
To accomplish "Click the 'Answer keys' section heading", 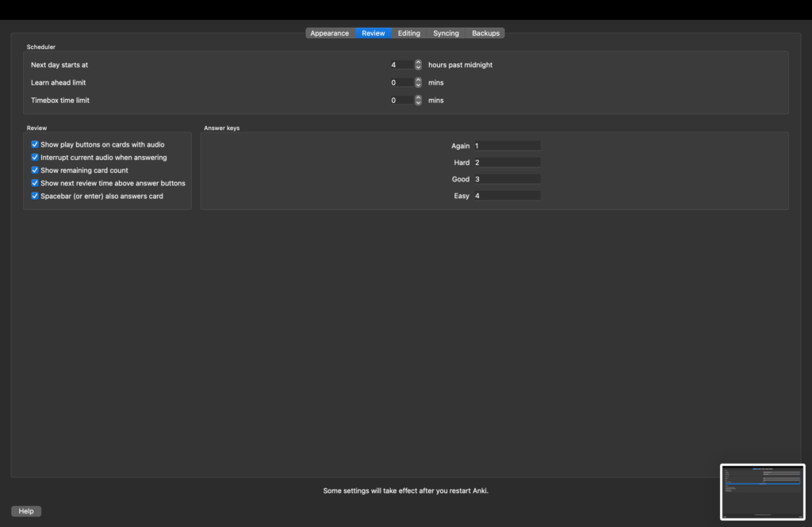I will (222, 128).
